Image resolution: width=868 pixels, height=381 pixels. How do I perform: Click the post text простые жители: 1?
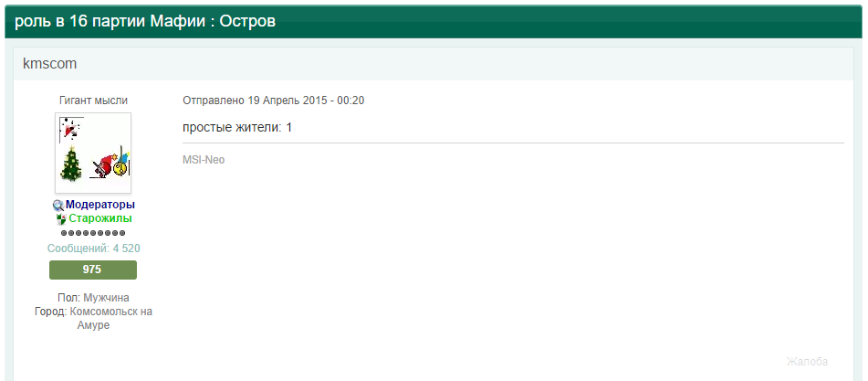pyautogui.click(x=237, y=128)
